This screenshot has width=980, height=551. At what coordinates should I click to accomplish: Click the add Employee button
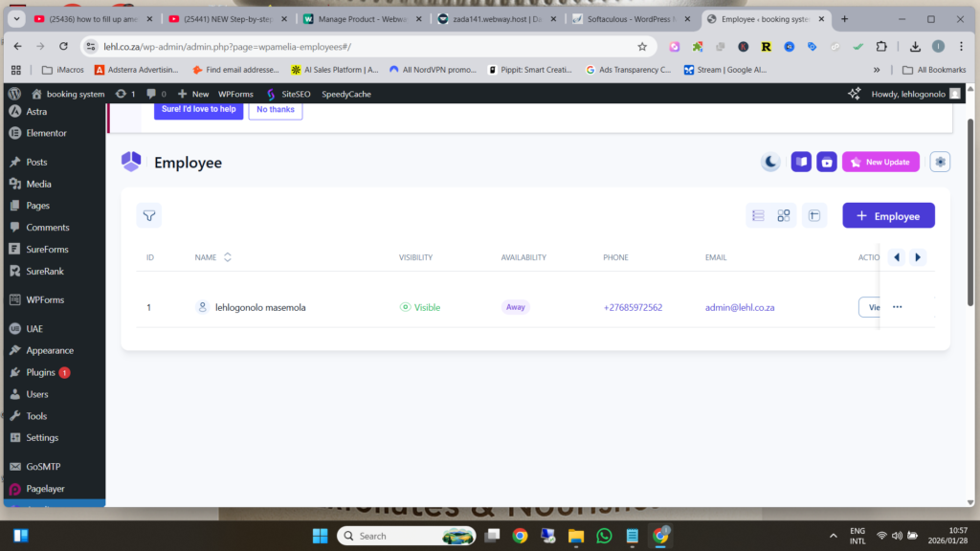[x=888, y=216]
